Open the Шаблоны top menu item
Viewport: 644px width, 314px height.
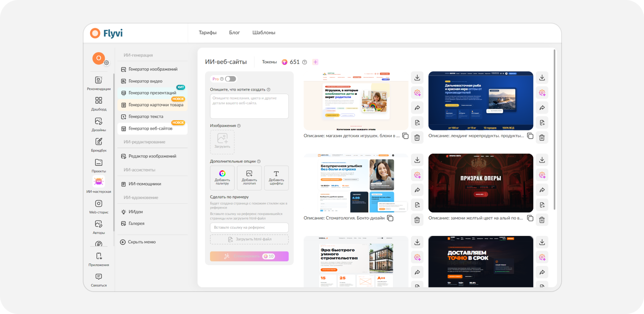click(x=264, y=33)
